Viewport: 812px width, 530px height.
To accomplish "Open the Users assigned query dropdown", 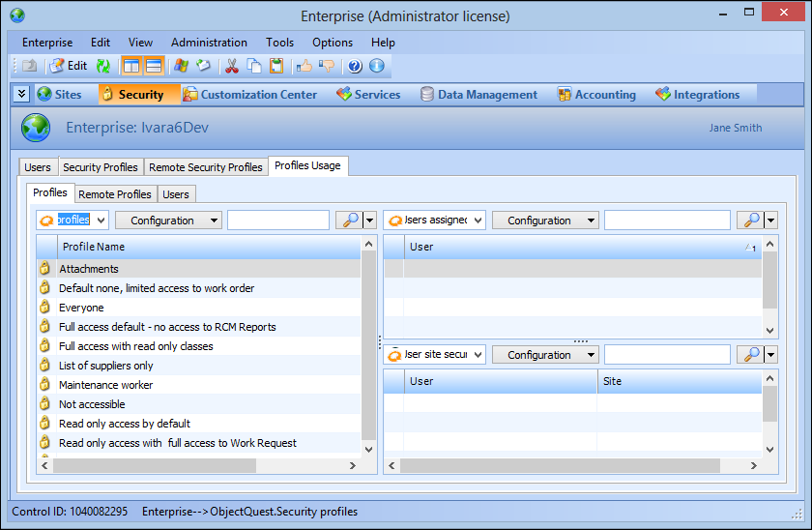I will click(x=436, y=221).
